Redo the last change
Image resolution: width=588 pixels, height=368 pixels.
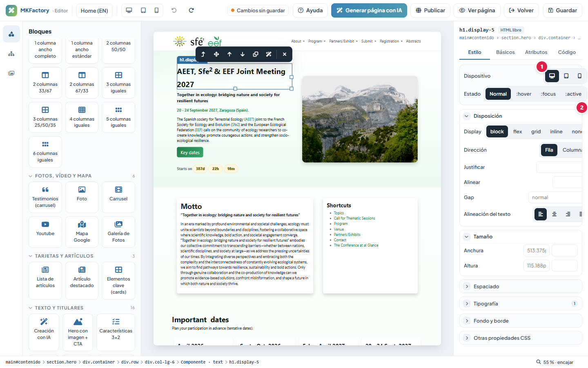click(x=191, y=10)
